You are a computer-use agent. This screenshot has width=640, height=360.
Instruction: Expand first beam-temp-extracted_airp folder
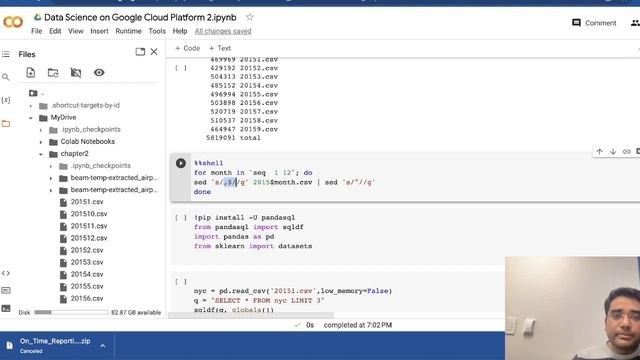[51, 178]
